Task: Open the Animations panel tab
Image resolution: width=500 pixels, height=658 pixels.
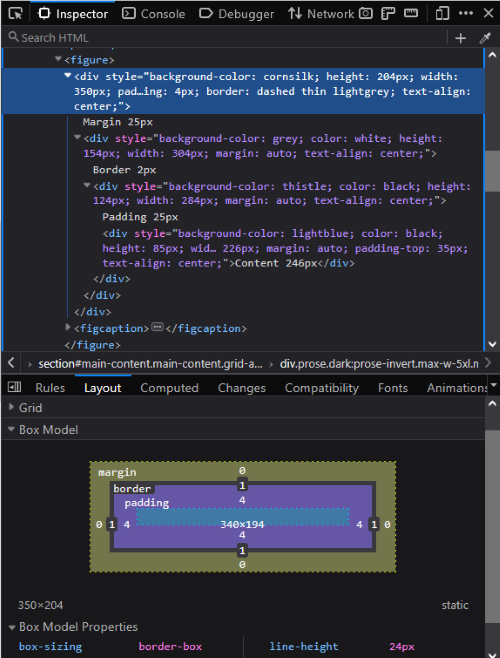Action: (x=457, y=388)
